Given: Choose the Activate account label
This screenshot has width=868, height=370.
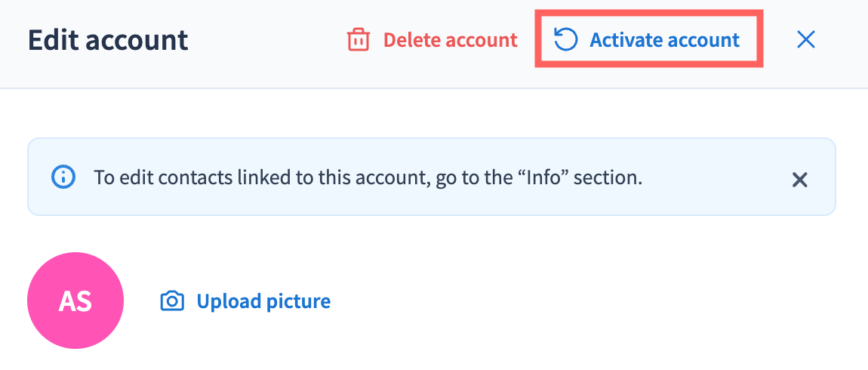Looking at the screenshot, I should point(664,39).
